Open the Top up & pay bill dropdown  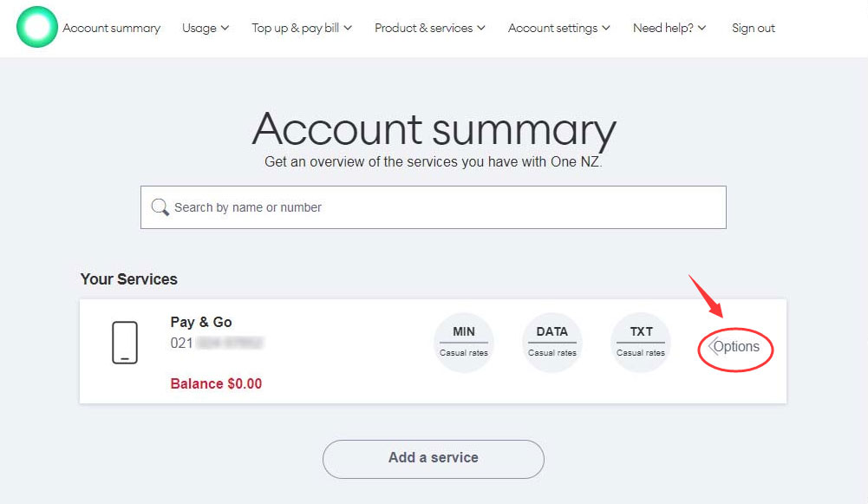(302, 28)
